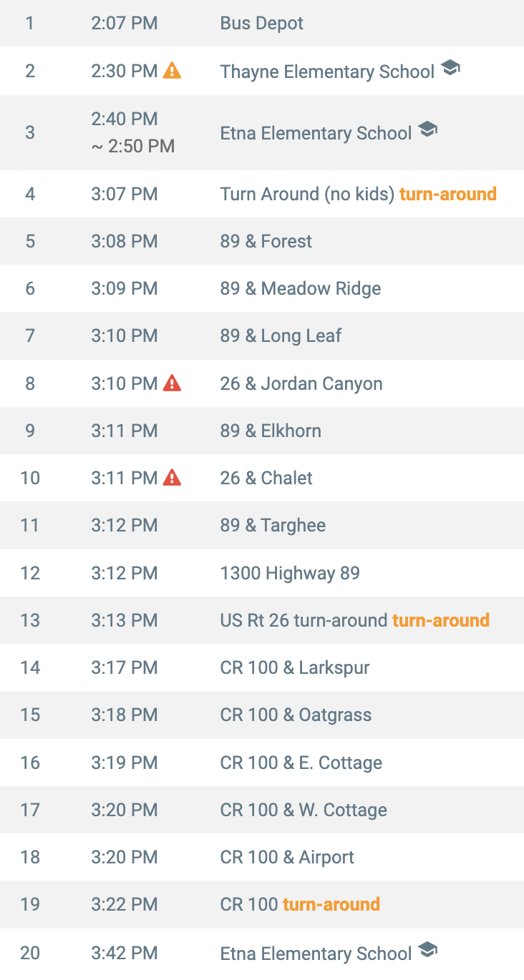Open the 89 & Meadow Ridge stop

(262, 288)
